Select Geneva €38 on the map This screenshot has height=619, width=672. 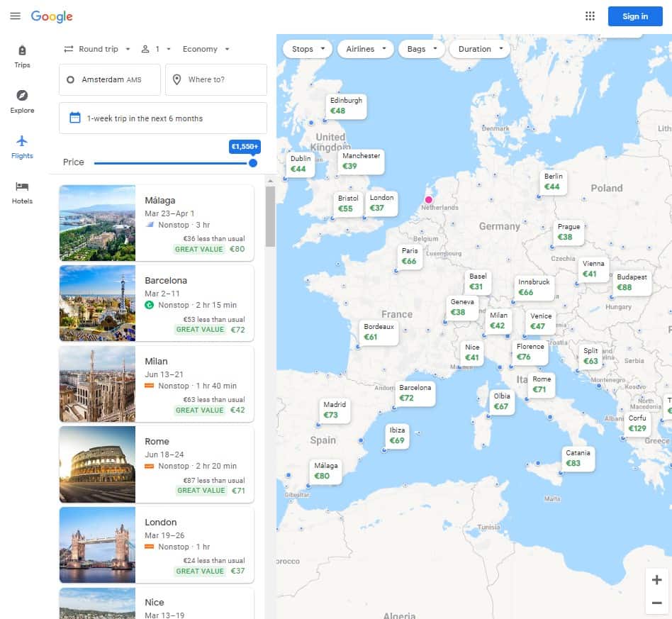pos(462,307)
